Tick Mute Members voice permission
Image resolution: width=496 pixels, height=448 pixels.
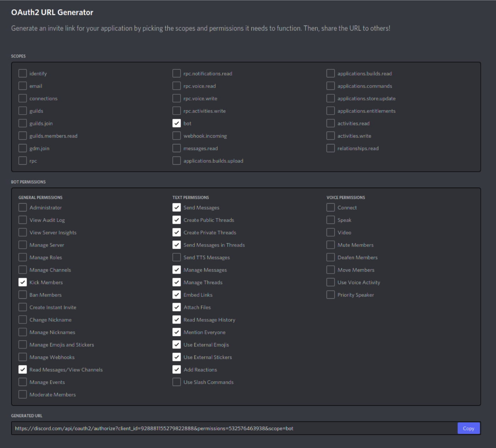330,245
